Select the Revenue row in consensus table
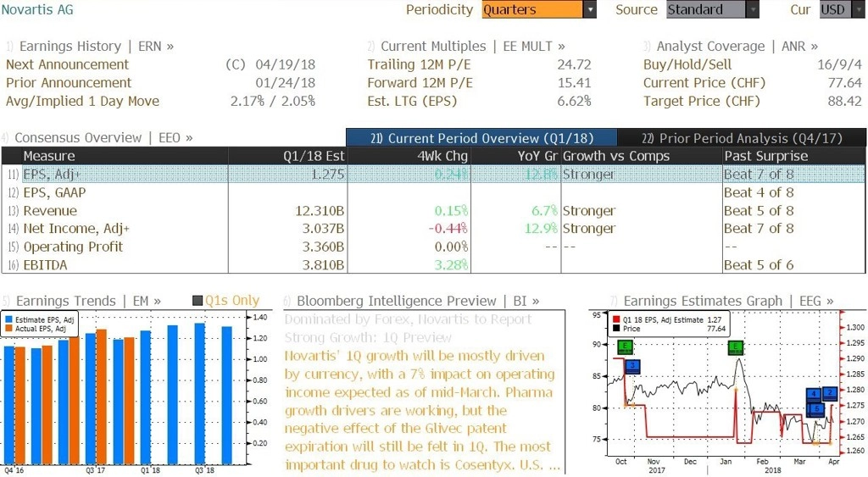868x477 pixels. click(x=433, y=210)
